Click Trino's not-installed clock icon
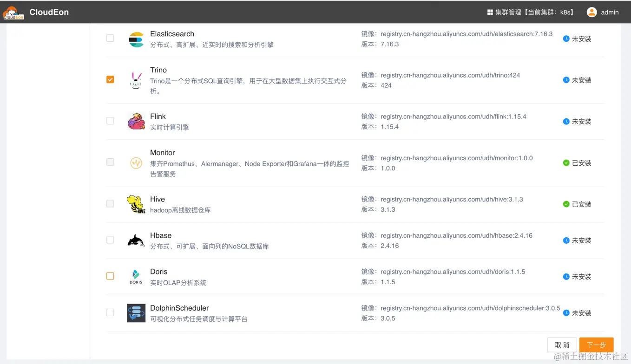 tap(566, 80)
